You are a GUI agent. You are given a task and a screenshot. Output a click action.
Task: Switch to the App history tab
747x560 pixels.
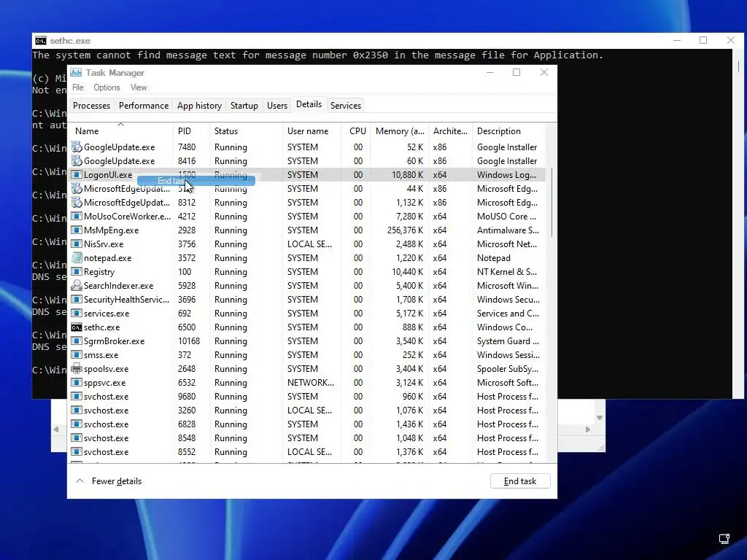[x=200, y=106]
